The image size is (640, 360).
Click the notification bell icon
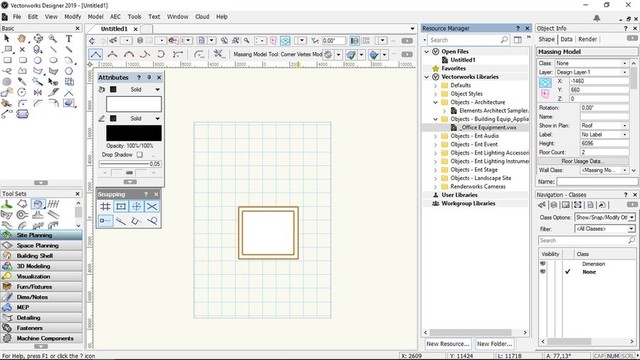click(x=596, y=18)
